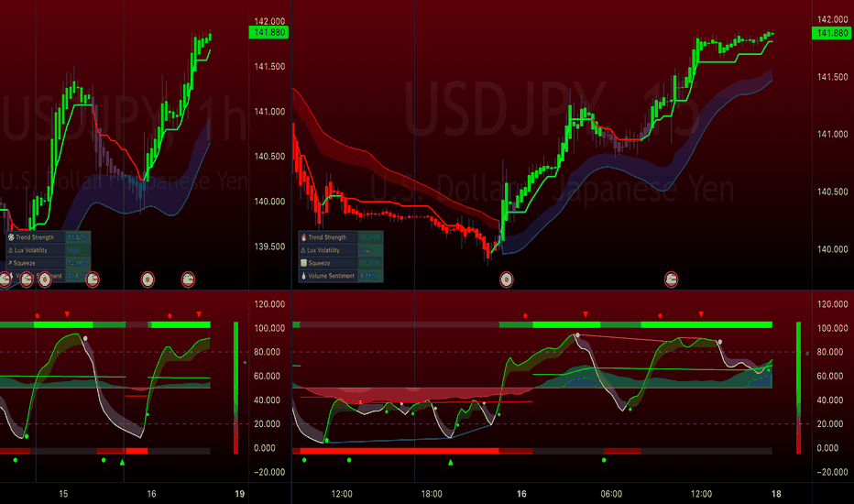
Task: Click the "Squeeze" label in the 1h chart table
Action: click(x=25, y=263)
